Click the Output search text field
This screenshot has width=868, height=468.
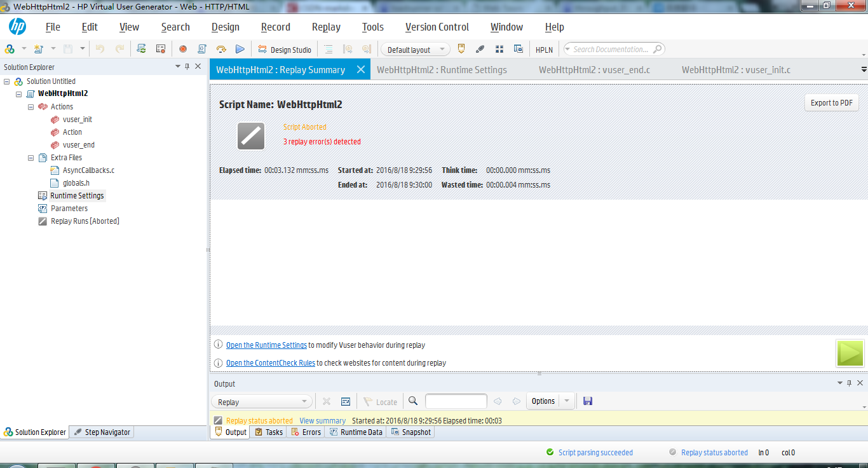click(x=456, y=401)
